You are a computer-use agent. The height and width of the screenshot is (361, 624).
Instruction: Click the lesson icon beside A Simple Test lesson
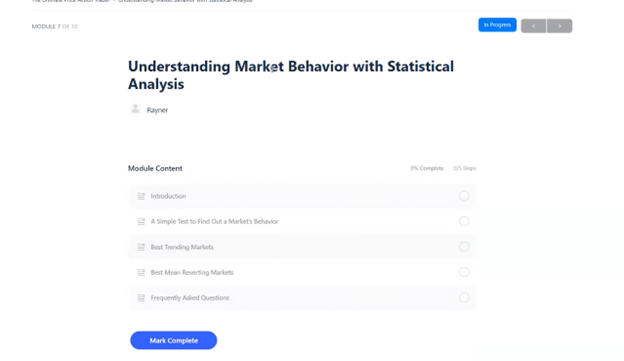[141, 222]
